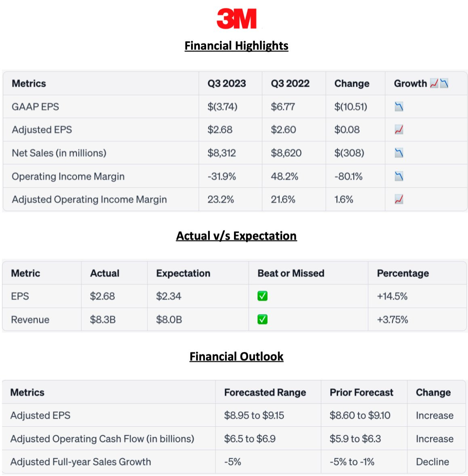Click the downtrend chart icon in GAAP EPS row

point(399,107)
